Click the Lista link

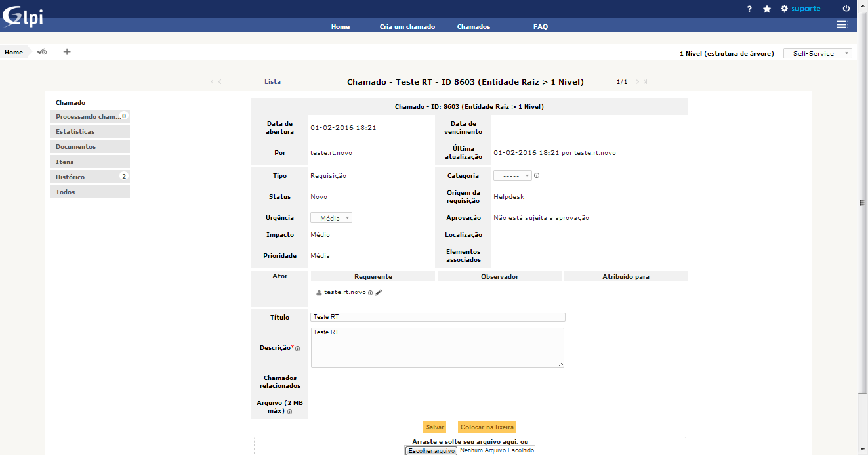pyautogui.click(x=272, y=82)
